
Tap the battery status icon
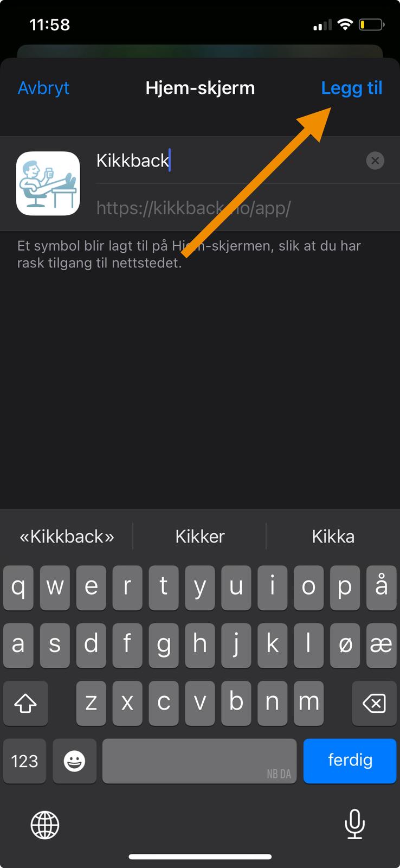(x=372, y=24)
